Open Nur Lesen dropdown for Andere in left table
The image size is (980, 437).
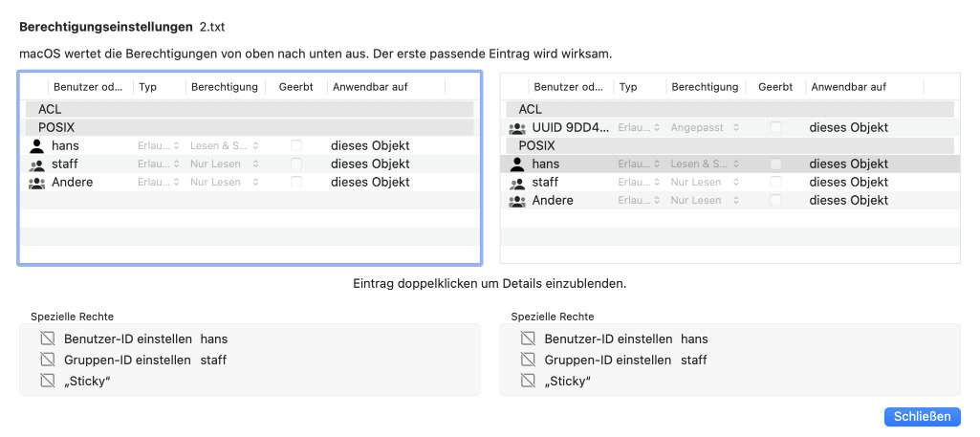[x=225, y=182]
